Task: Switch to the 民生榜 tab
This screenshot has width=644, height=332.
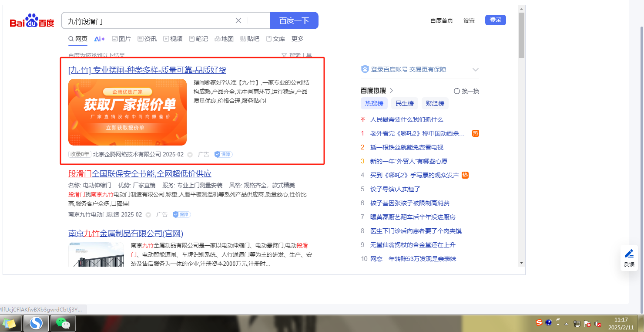Action: click(405, 103)
